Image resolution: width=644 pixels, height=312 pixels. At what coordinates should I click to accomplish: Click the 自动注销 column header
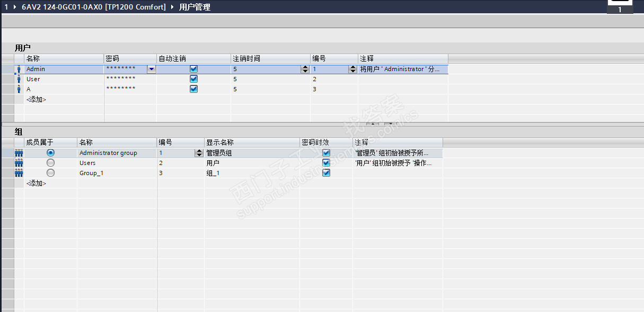tap(193, 58)
